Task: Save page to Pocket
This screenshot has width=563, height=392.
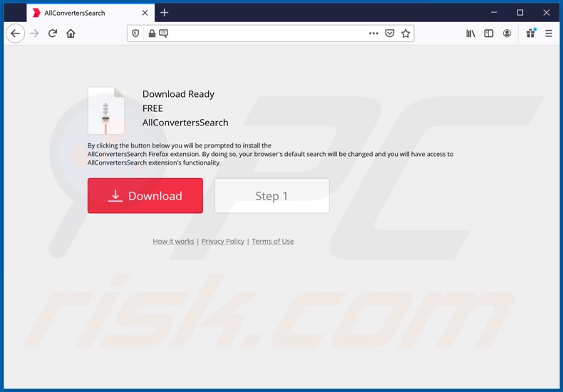Action: click(x=390, y=33)
